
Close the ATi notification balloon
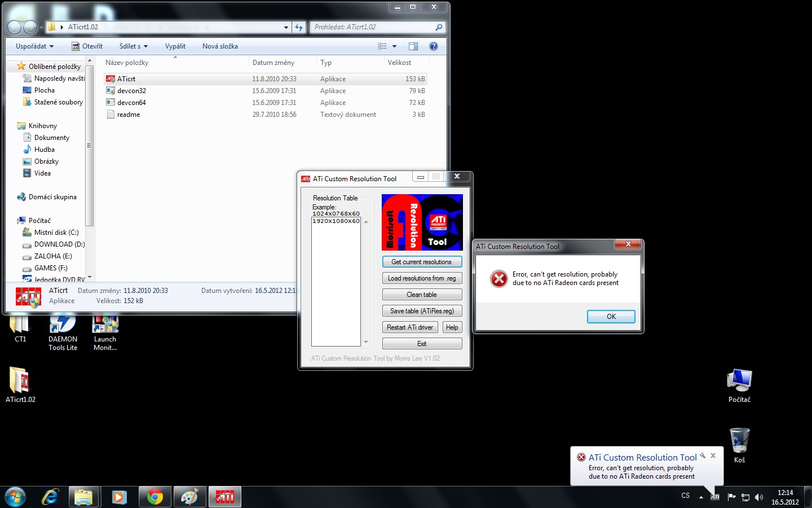[713, 456]
